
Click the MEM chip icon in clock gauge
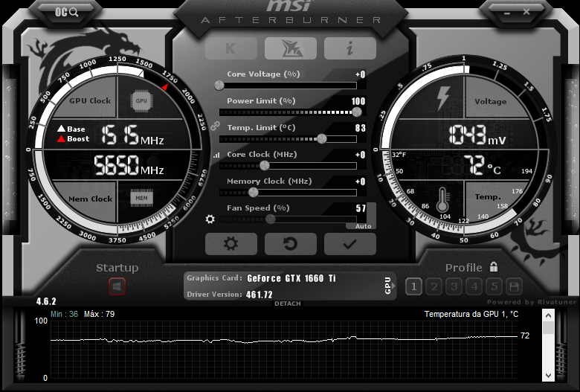point(141,198)
